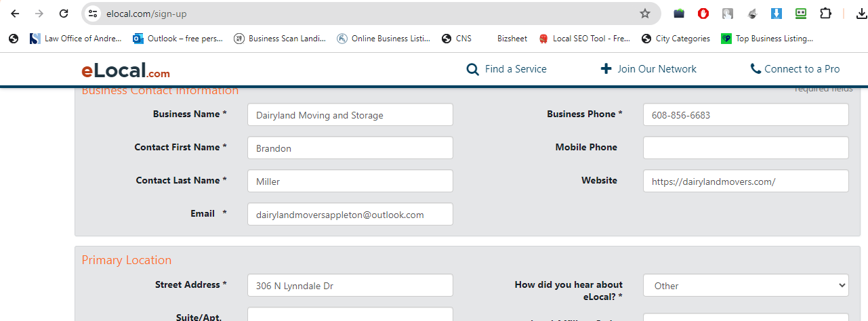The width and height of the screenshot is (868, 321).
Task: Open the dark folder extension icon
Action: tap(679, 14)
